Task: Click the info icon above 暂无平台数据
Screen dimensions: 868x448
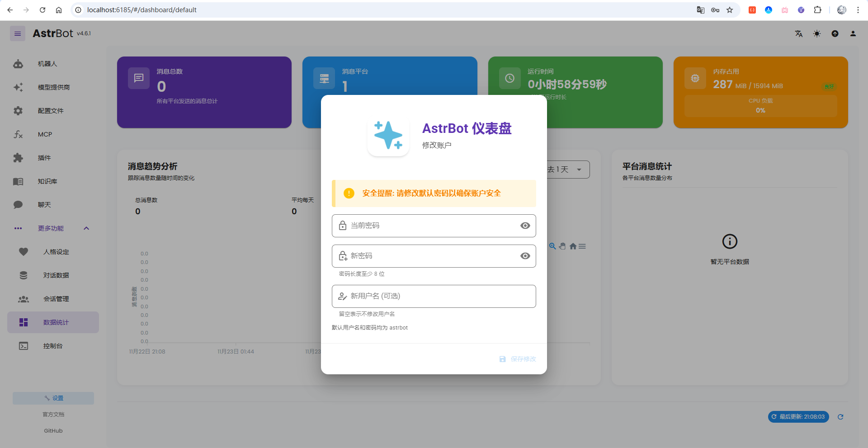Action: 730,241
